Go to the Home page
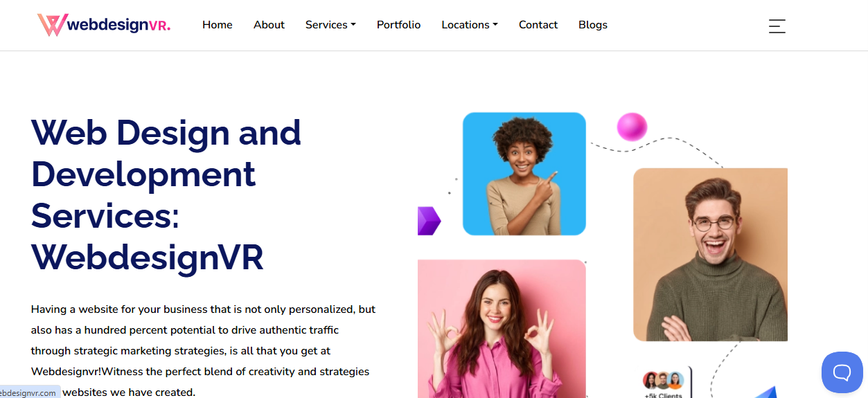Viewport: 868px width, 398px height. (218, 25)
